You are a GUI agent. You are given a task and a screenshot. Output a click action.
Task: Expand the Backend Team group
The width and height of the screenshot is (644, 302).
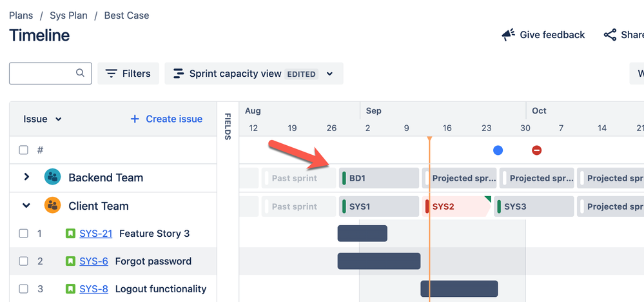[26, 177]
